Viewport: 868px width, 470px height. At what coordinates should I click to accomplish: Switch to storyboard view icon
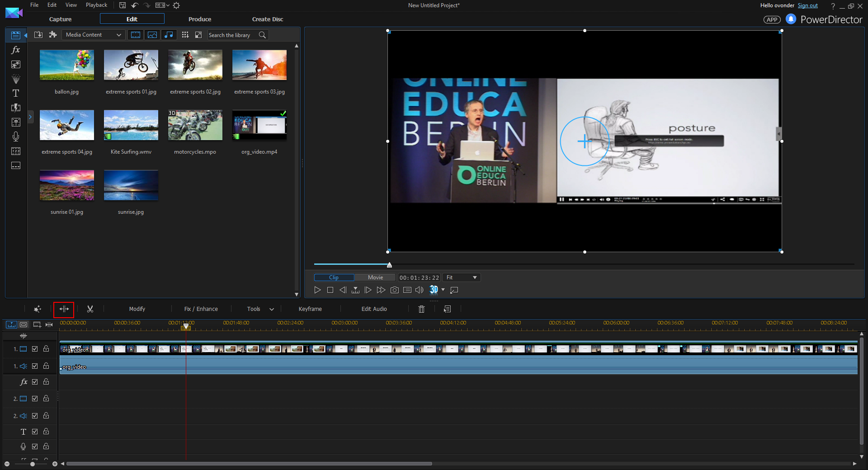(x=24, y=324)
